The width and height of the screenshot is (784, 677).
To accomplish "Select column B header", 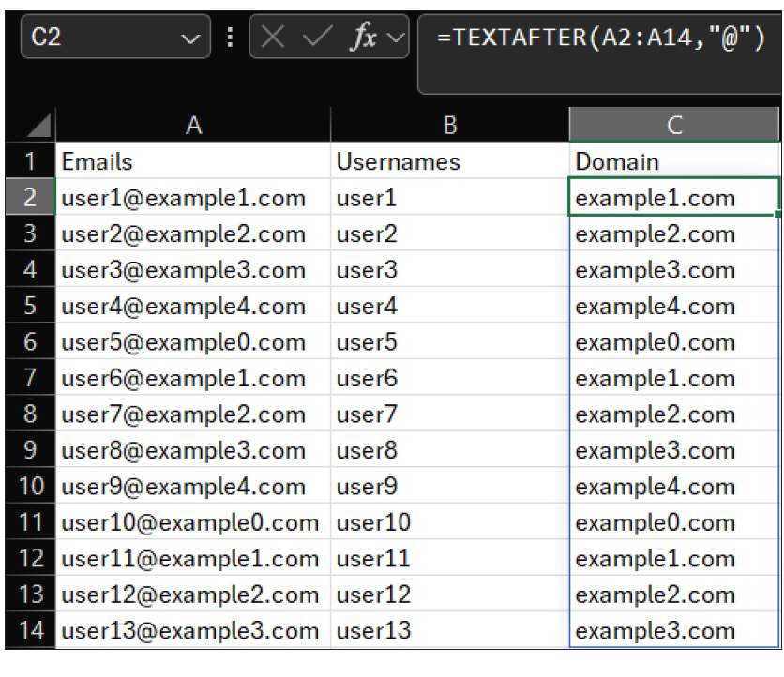I will coord(449,126).
